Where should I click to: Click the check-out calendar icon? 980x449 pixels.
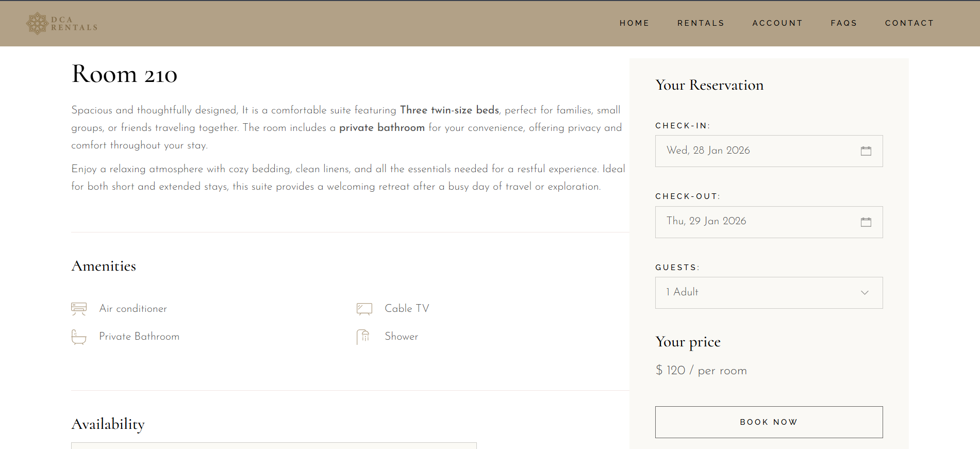point(866,222)
